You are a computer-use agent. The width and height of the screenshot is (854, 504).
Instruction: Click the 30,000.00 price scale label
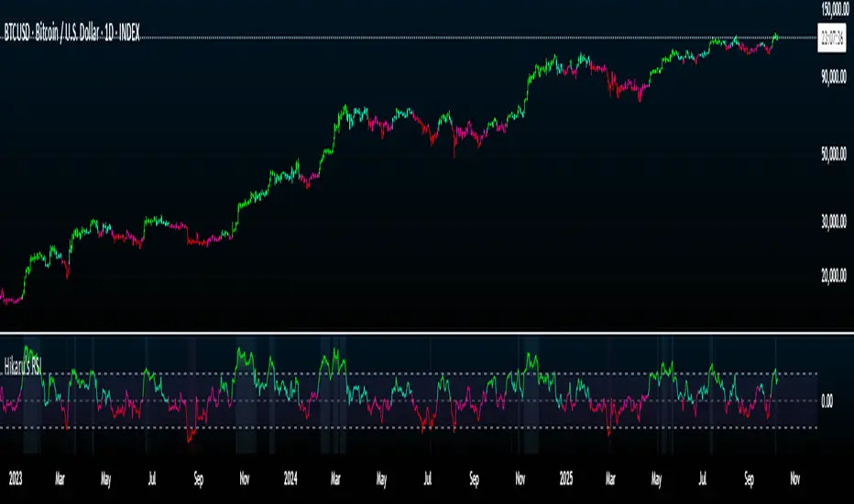(x=834, y=221)
